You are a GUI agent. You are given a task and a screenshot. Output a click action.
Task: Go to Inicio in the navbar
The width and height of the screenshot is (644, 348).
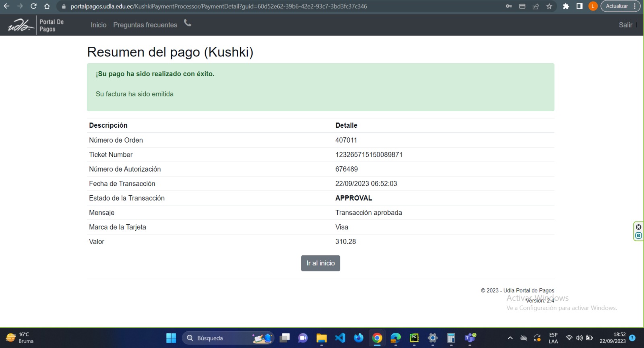(x=98, y=25)
